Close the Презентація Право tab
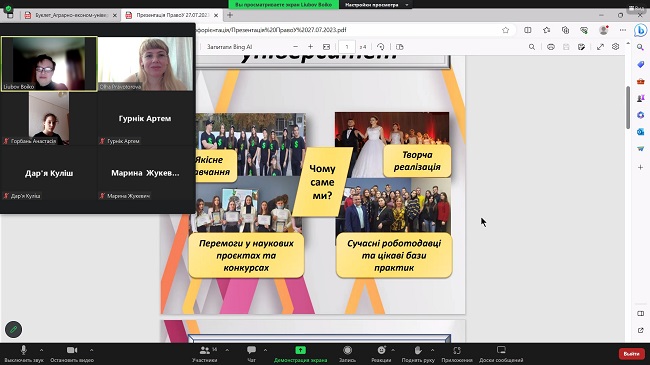Image resolution: width=650 pixels, height=365 pixels. (216, 15)
